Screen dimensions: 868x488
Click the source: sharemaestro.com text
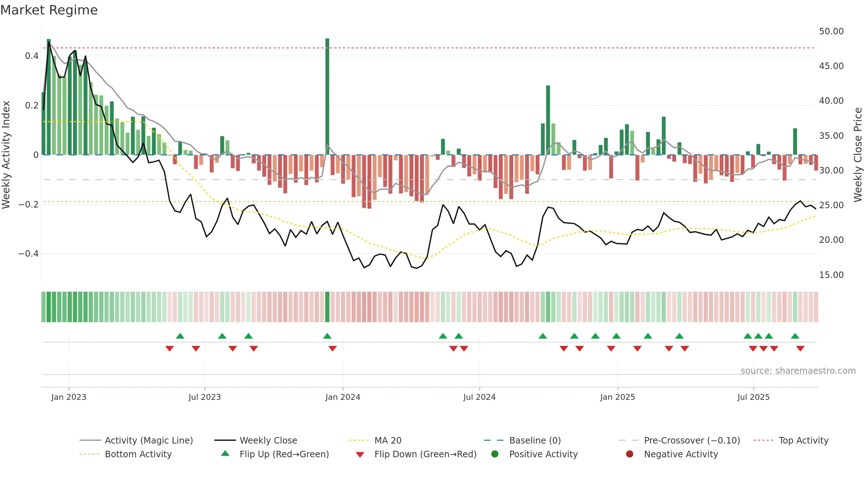click(x=798, y=371)
